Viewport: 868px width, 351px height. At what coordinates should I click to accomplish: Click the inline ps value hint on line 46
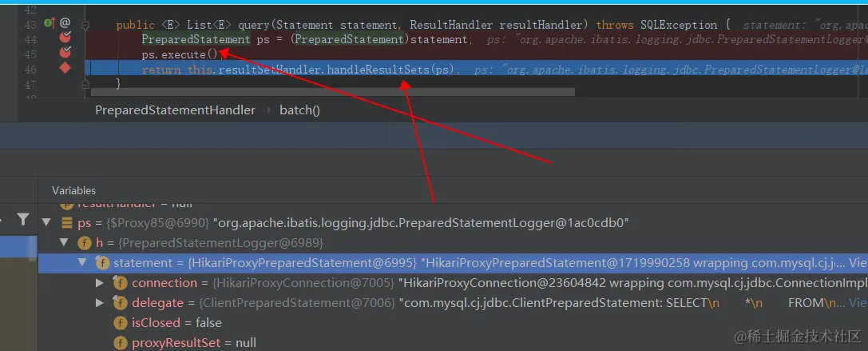click(672, 70)
